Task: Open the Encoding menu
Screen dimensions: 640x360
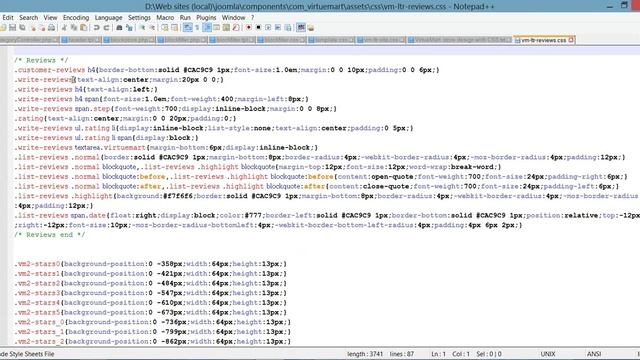Action: pos(76,18)
